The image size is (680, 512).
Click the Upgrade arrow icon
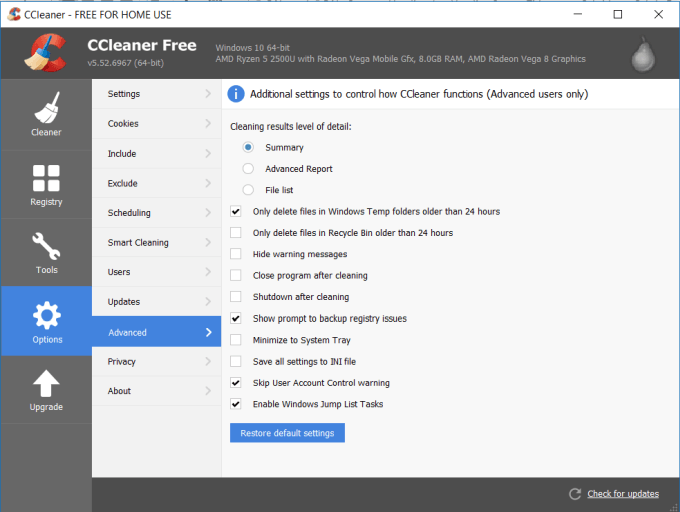click(46, 384)
